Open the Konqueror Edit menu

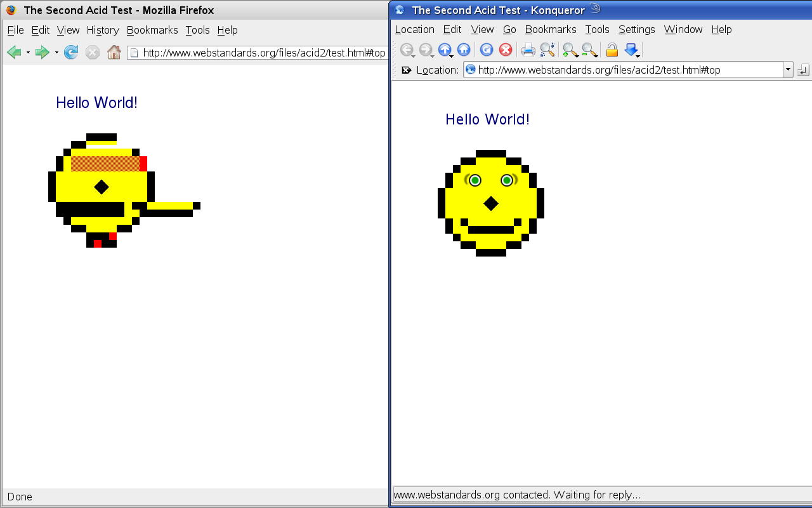pyautogui.click(x=452, y=29)
